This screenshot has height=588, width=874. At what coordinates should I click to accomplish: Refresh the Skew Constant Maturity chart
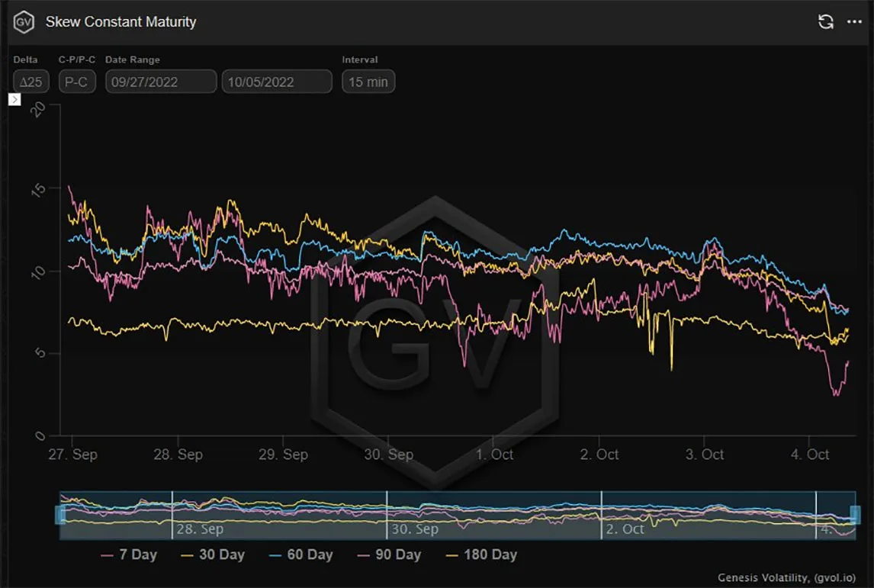click(825, 22)
